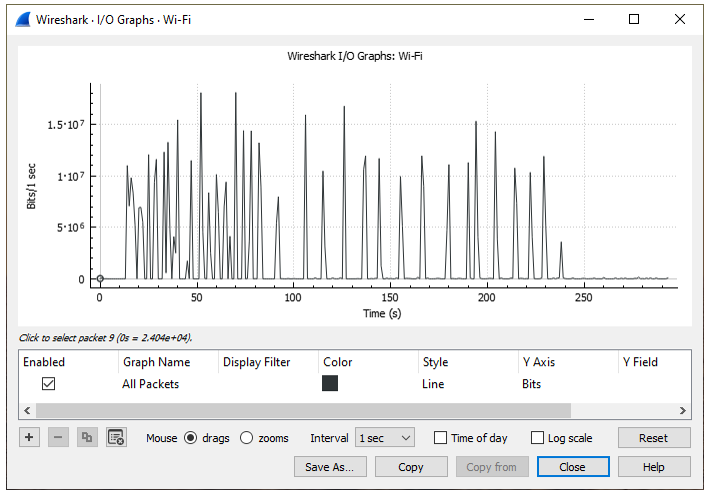Click the graph origin marker at time 0
The image size is (708, 495).
tap(100, 279)
